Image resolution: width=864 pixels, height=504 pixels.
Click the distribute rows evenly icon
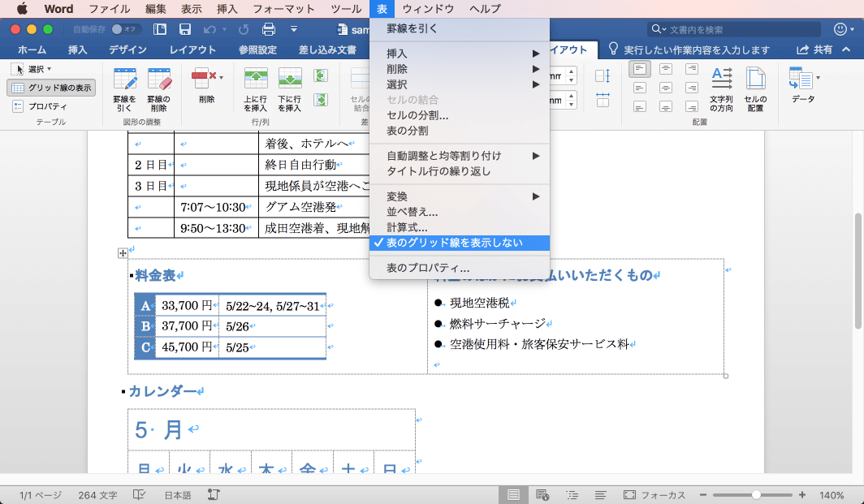603,76
